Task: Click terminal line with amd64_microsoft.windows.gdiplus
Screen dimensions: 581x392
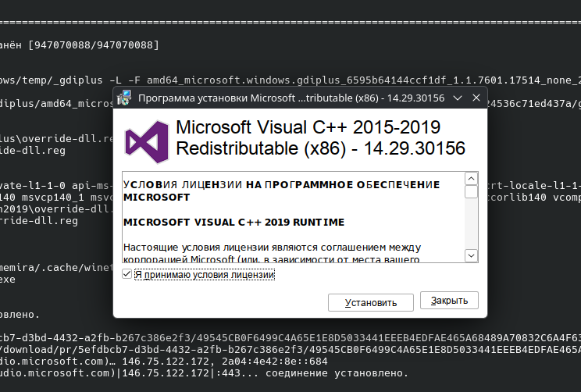Action: (x=290, y=80)
